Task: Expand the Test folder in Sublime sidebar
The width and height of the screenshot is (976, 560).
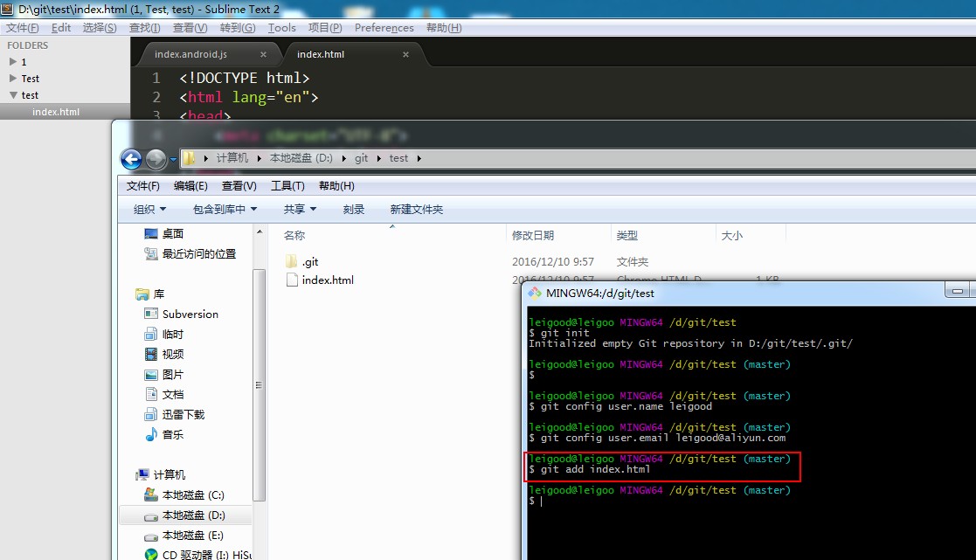Action: pos(13,79)
